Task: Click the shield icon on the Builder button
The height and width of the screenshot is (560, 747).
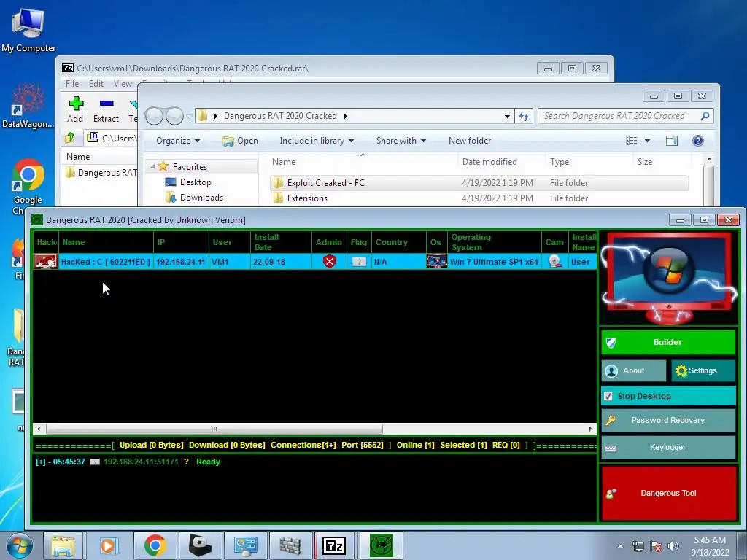Action: (611, 343)
